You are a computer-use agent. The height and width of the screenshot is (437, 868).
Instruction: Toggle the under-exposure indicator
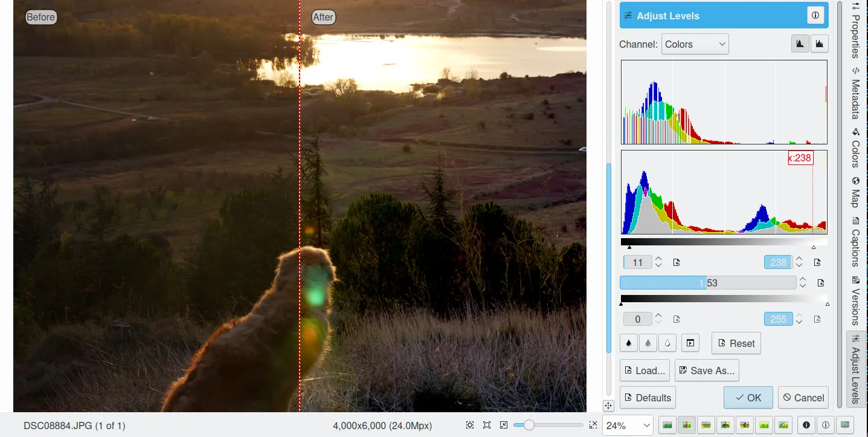click(806, 426)
